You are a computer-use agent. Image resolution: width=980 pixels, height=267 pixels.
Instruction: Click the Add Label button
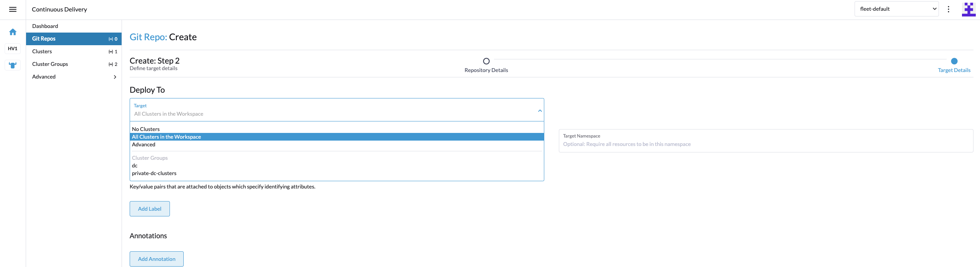pos(150,209)
